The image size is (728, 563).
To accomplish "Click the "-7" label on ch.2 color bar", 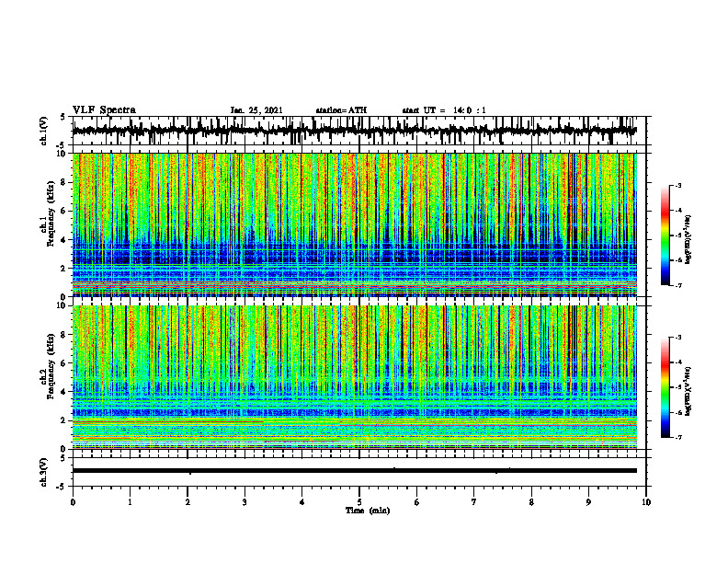I will click(678, 437).
